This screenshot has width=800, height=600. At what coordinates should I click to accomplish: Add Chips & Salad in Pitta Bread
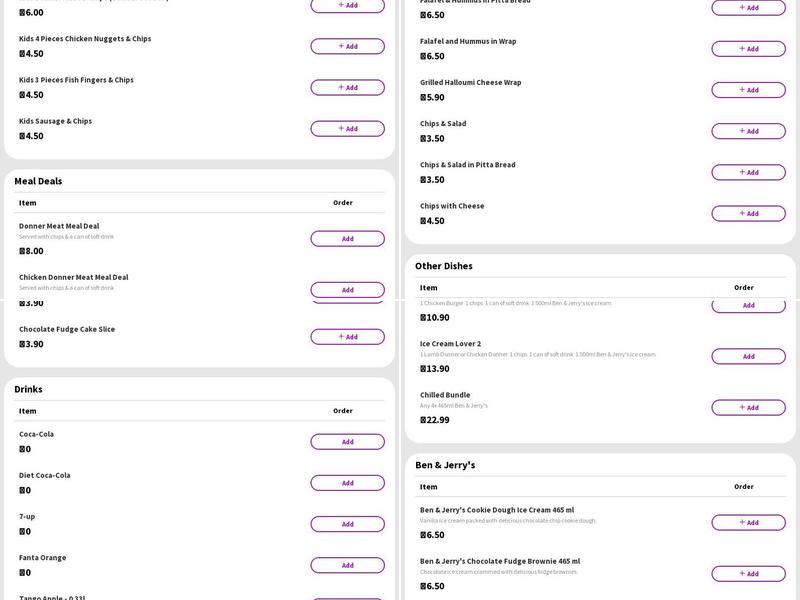pos(748,172)
